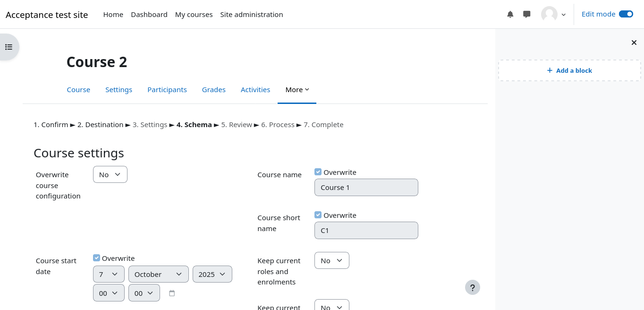Open the year dropdown showing 2025
The height and width of the screenshot is (310, 644).
212,274
